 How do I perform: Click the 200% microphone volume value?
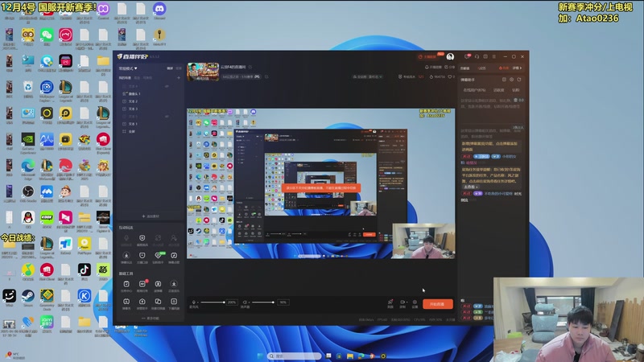pos(232,302)
